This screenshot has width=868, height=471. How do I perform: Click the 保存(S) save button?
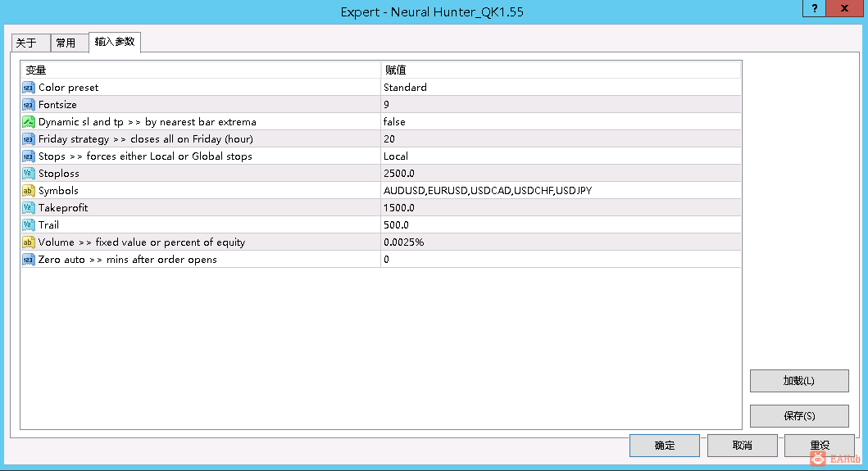click(x=799, y=415)
